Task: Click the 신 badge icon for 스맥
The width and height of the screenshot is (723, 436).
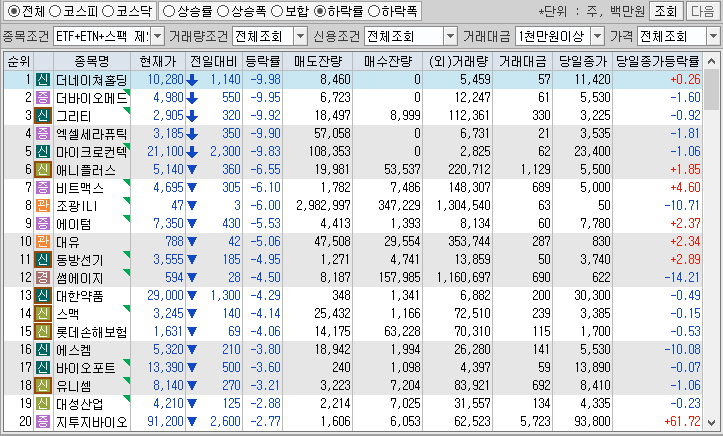Action: pos(43,313)
